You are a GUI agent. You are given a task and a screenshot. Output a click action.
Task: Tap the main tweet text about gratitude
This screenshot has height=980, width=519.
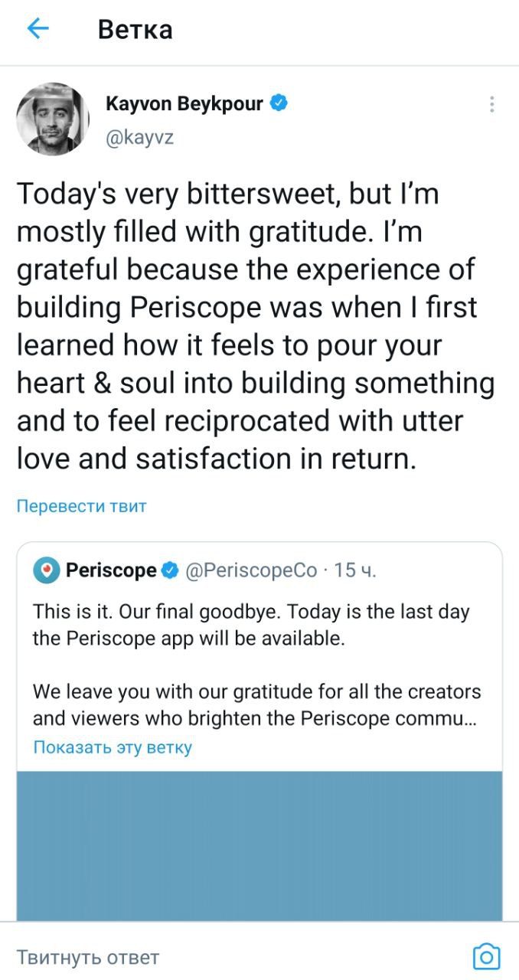pos(256,327)
